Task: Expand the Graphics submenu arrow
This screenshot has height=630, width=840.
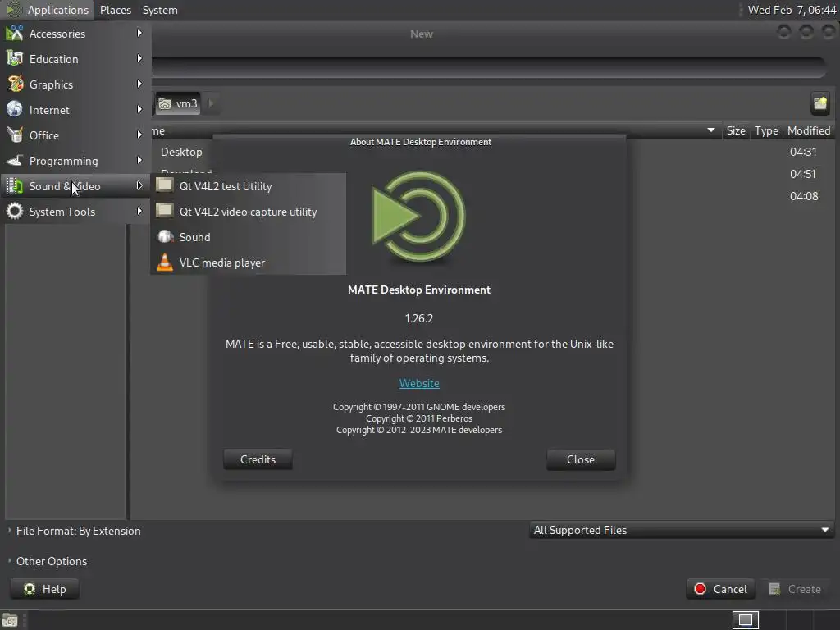Action: pyautogui.click(x=139, y=84)
